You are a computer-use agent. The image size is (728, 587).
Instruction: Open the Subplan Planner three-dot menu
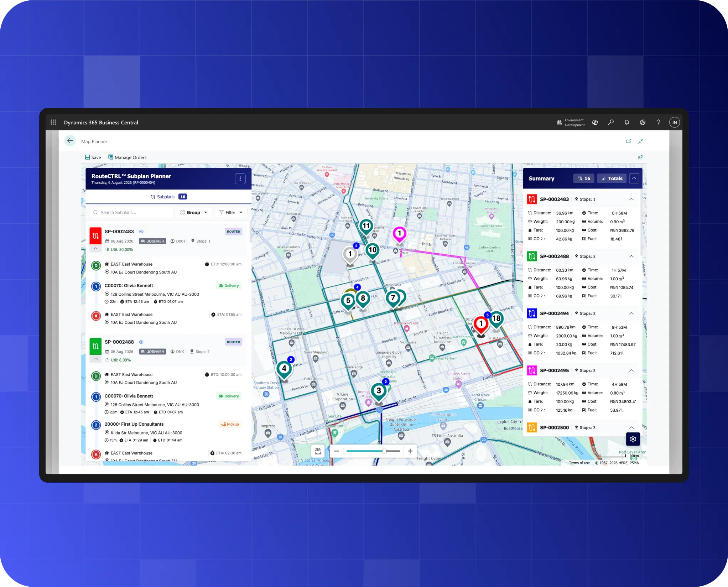[240, 179]
